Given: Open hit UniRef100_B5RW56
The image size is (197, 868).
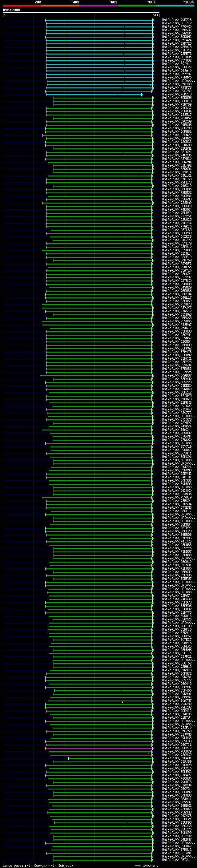Looking at the screenshot, I should 177,98.
